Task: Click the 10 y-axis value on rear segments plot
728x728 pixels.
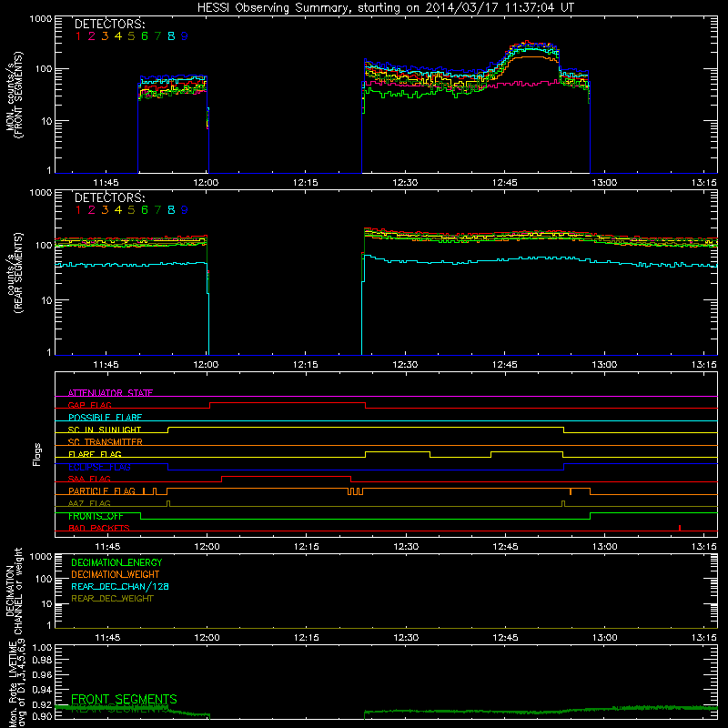Action: pos(46,300)
